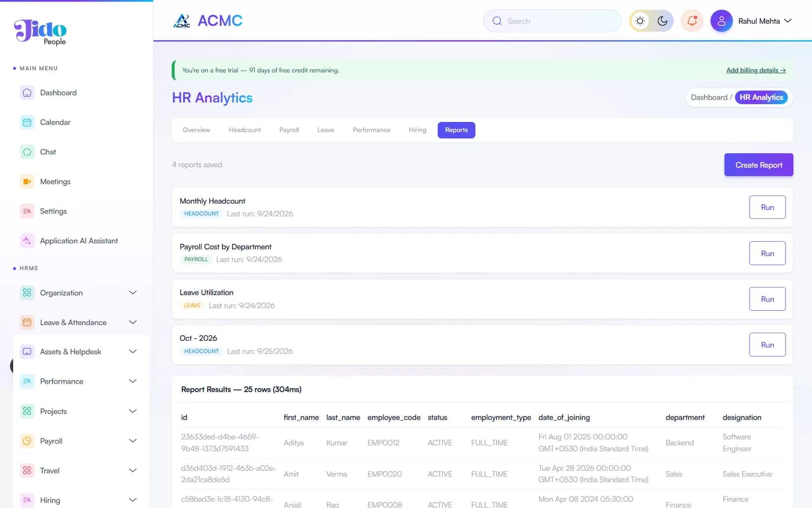The height and width of the screenshot is (508, 812).
Task: Switch to light mode sun toggle
Action: pos(640,21)
